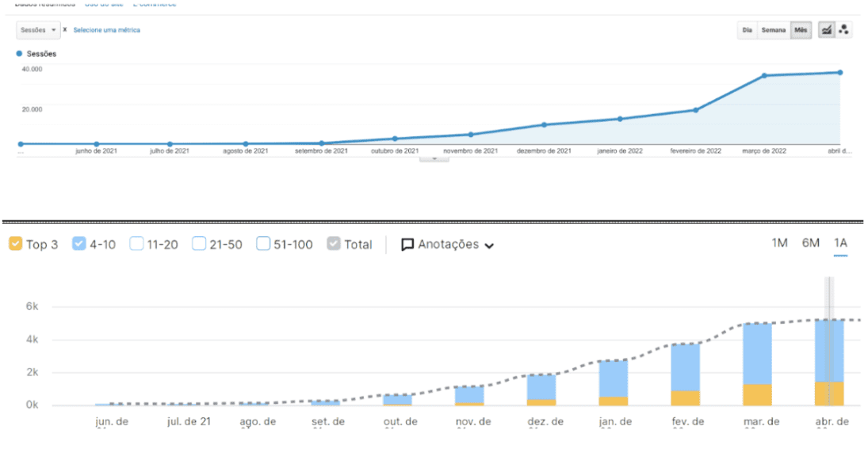The height and width of the screenshot is (449, 868).
Task: Click the 40.000 axis value
Action: 33,69
